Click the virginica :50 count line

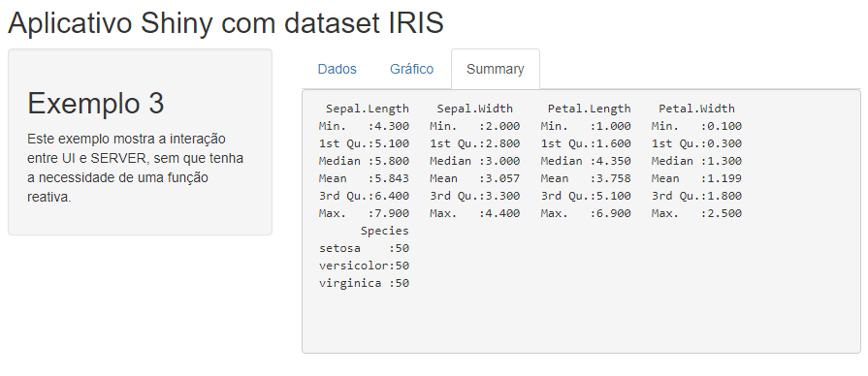(364, 283)
